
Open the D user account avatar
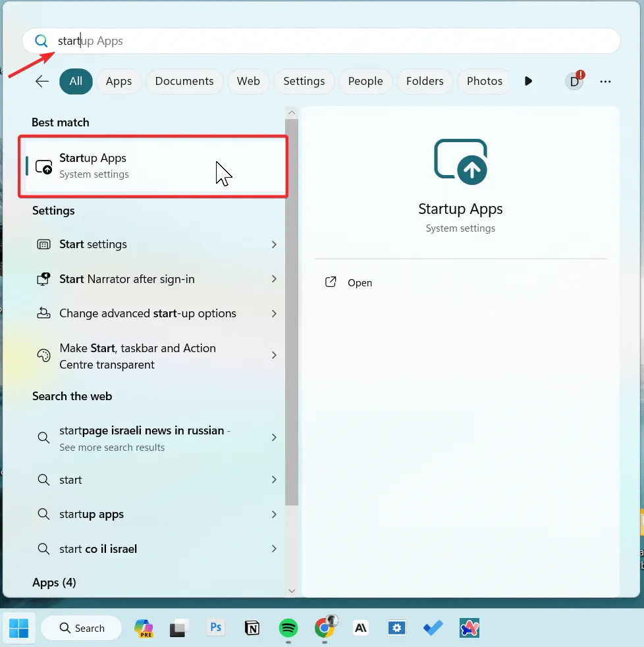click(574, 82)
